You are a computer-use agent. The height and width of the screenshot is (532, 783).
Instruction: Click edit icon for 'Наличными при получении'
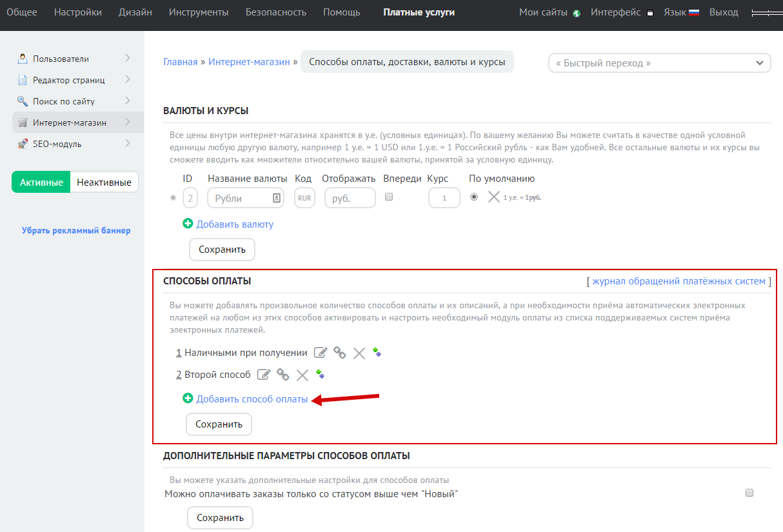coord(321,353)
